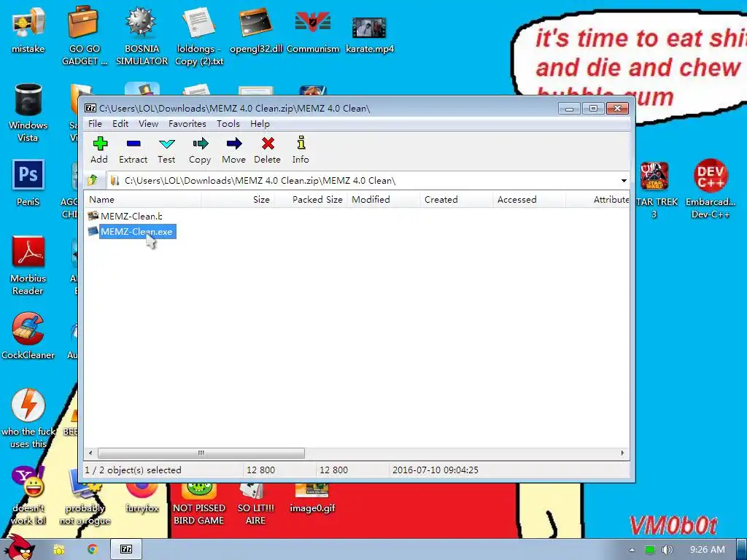
Task: Select the NOT PISSED BIRD GAME icon
Action: (x=198, y=504)
